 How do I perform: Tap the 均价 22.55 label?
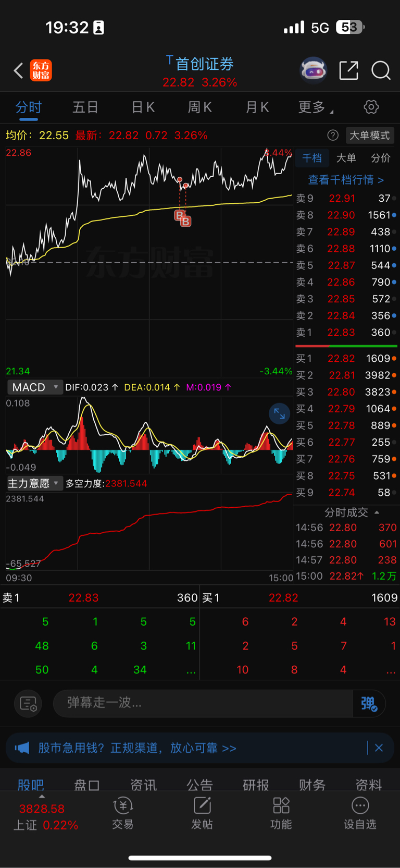pos(37,136)
